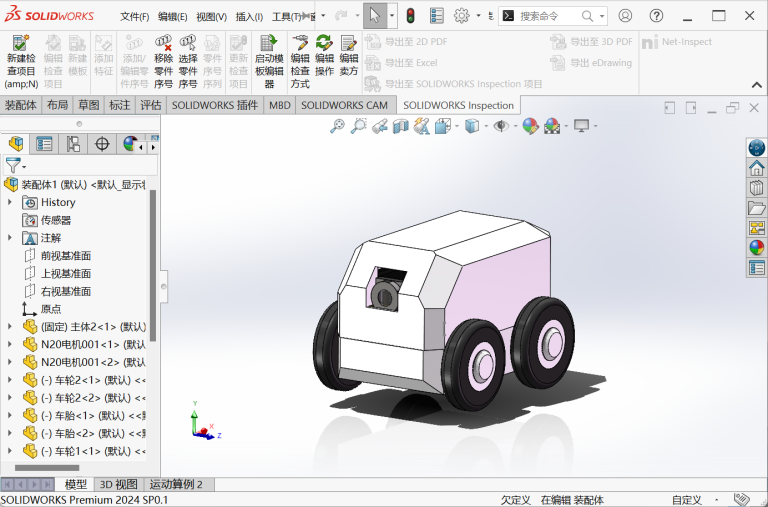Toggle the Section View tool

tap(401, 126)
